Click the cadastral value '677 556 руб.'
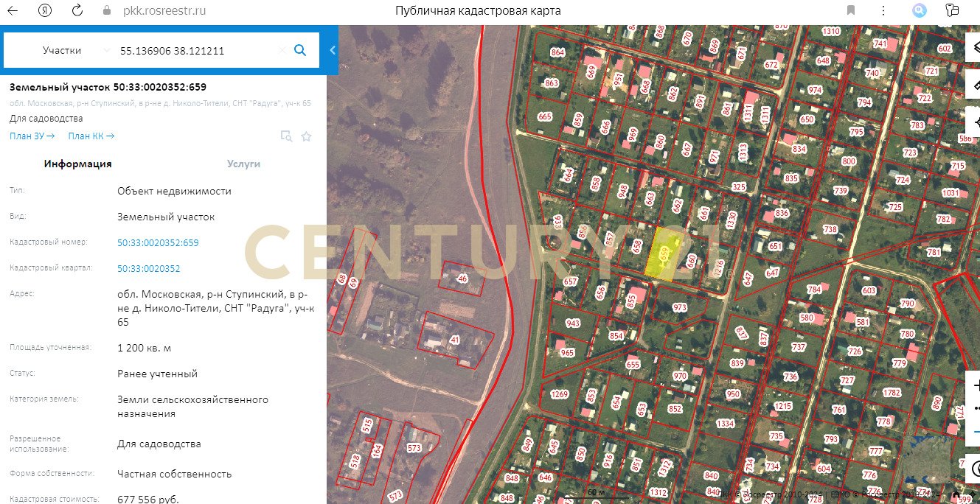This screenshot has height=504, width=980. [x=148, y=499]
